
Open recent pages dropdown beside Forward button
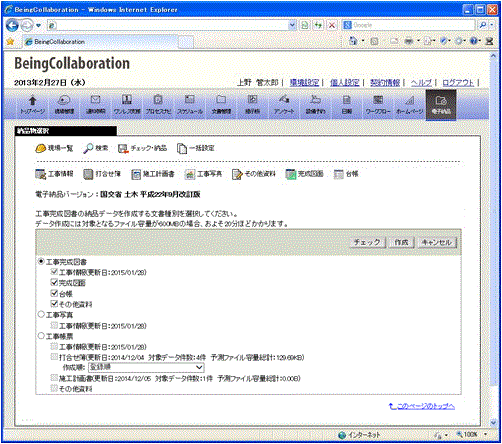[x=39, y=25]
